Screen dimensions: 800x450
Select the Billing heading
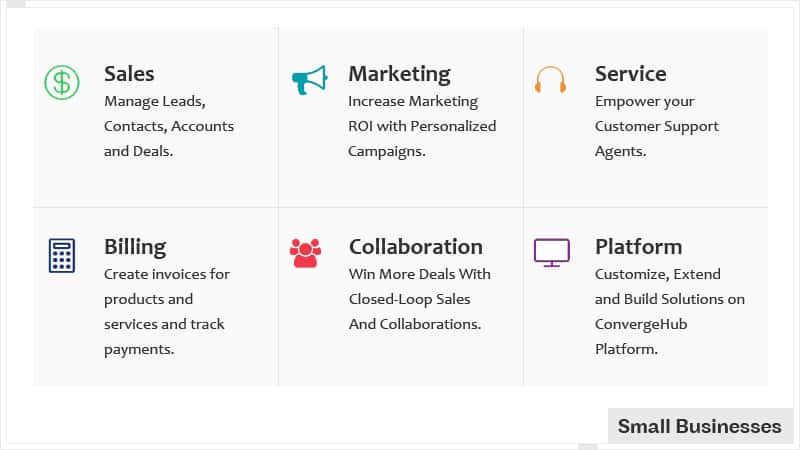pyautogui.click(x=135, y=247)
